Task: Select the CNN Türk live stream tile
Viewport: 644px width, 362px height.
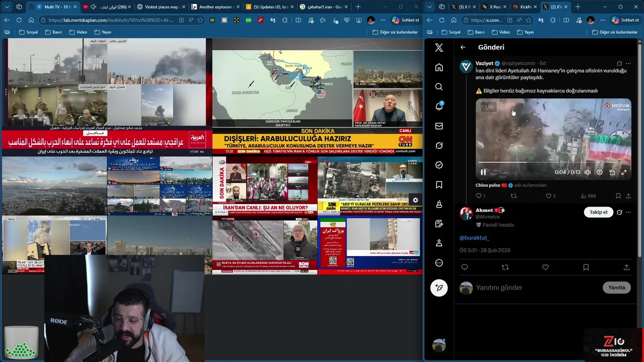Action: tap(317, 97)
